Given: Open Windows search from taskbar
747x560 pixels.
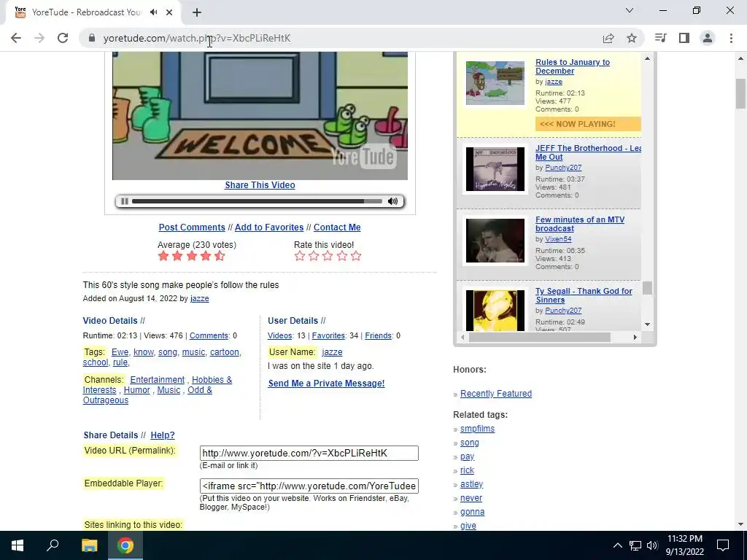Looking at the screenshot, I should pos(53,545).
